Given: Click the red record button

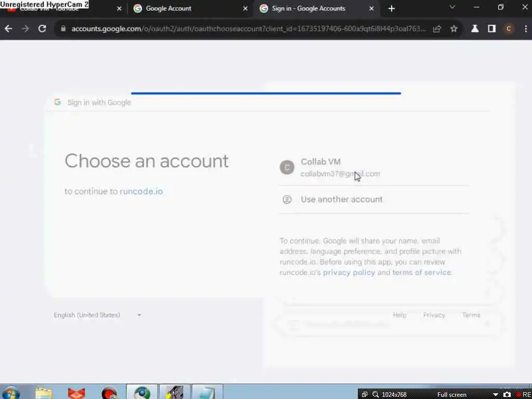Looking at the screenshot, I should tap(518, 395).
